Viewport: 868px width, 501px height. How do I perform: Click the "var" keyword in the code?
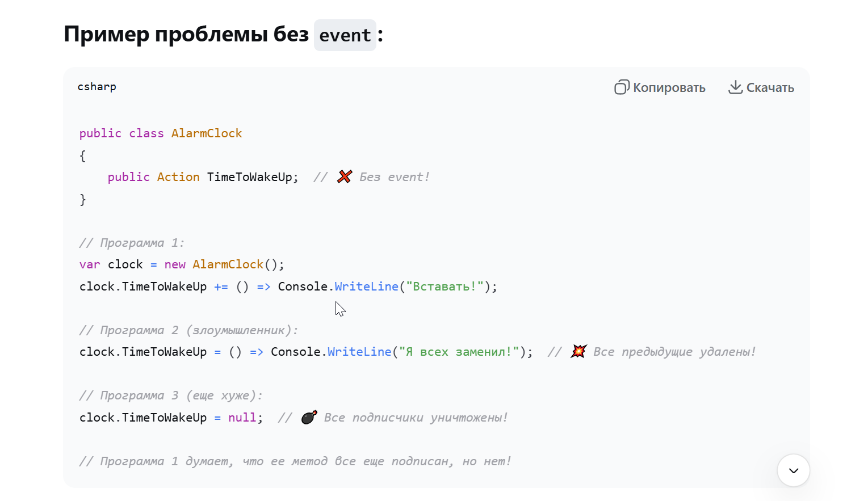point(90,264)
